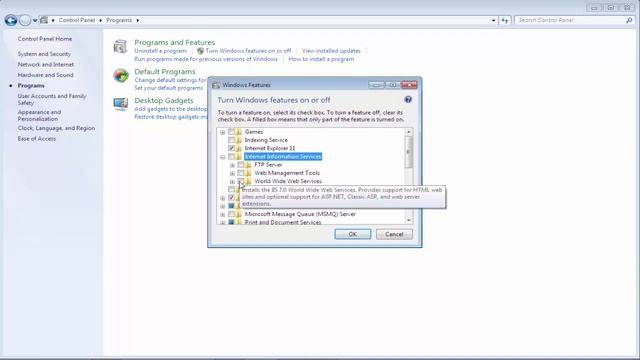
Task: Check the Internet Information Services checkbox
Action: tap(231, 156)
